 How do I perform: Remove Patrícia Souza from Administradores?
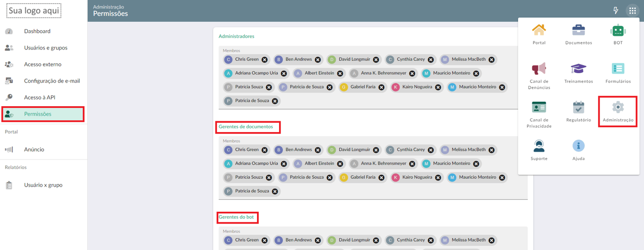pos(269,87)
